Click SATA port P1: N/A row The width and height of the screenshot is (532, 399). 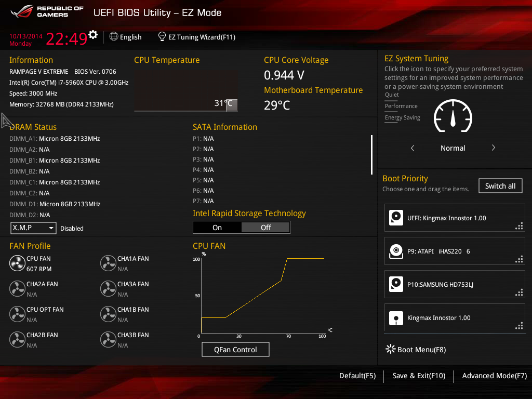[x=203, y=138]
